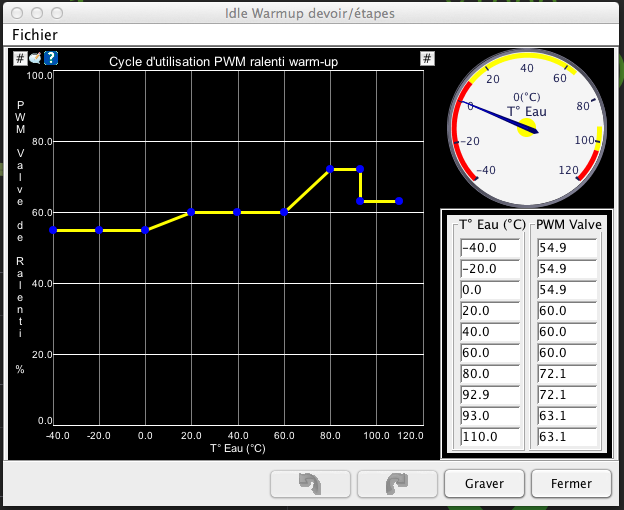The image size is (624, 510).
Task: Click the lower curve point at 93.0 °C
Action: coord(360,201)
